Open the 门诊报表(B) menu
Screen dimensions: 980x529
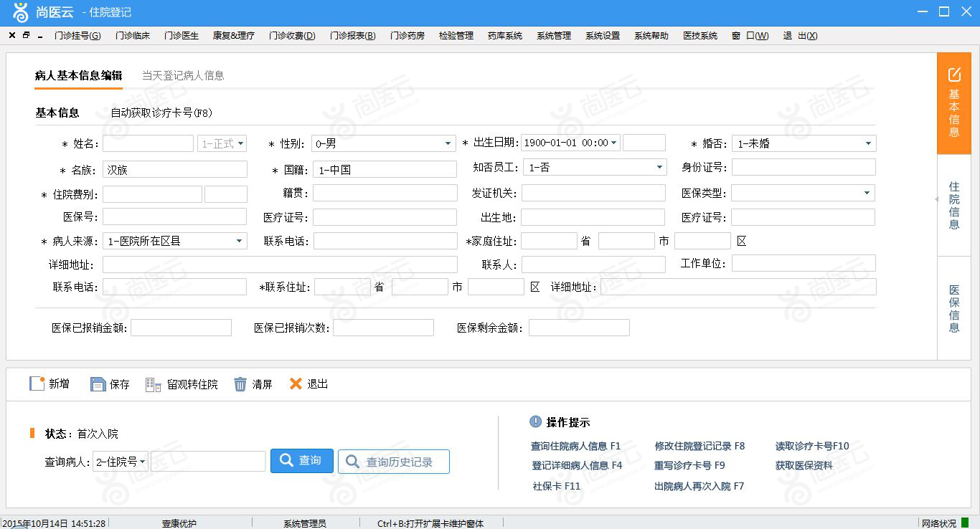353,36
